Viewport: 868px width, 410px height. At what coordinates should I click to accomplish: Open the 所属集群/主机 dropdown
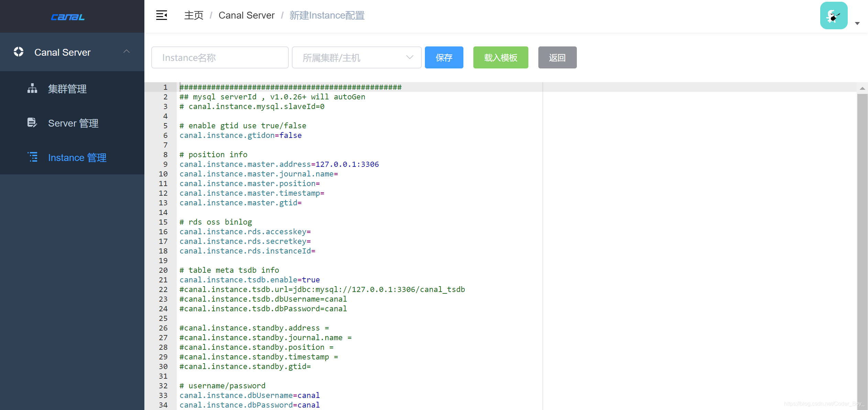[356, 57]
